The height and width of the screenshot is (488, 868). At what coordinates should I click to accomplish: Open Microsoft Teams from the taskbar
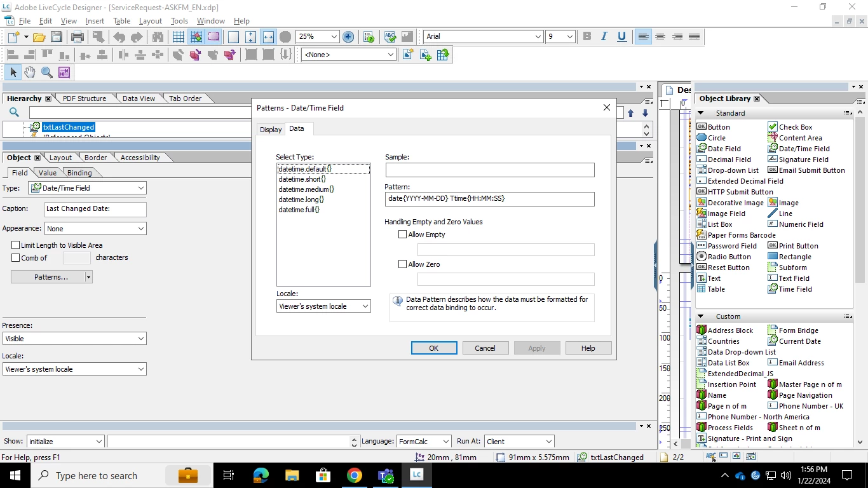pos(386,475)
